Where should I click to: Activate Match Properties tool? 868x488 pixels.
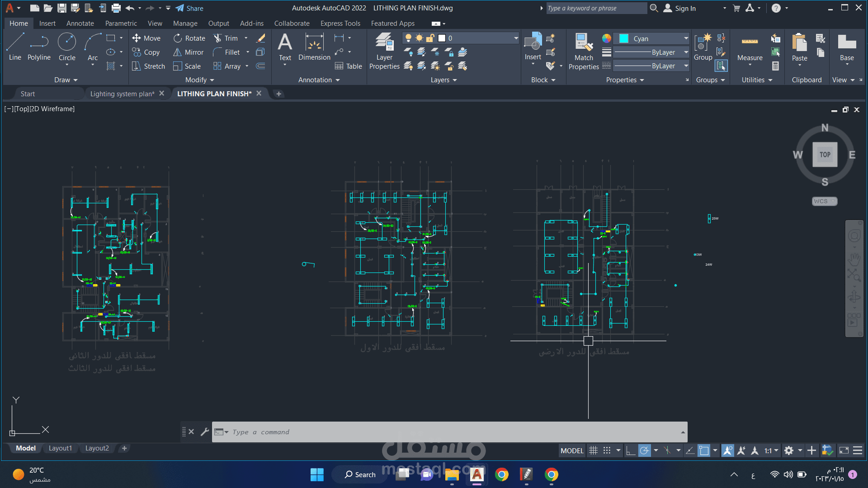(x=584, y=51)
